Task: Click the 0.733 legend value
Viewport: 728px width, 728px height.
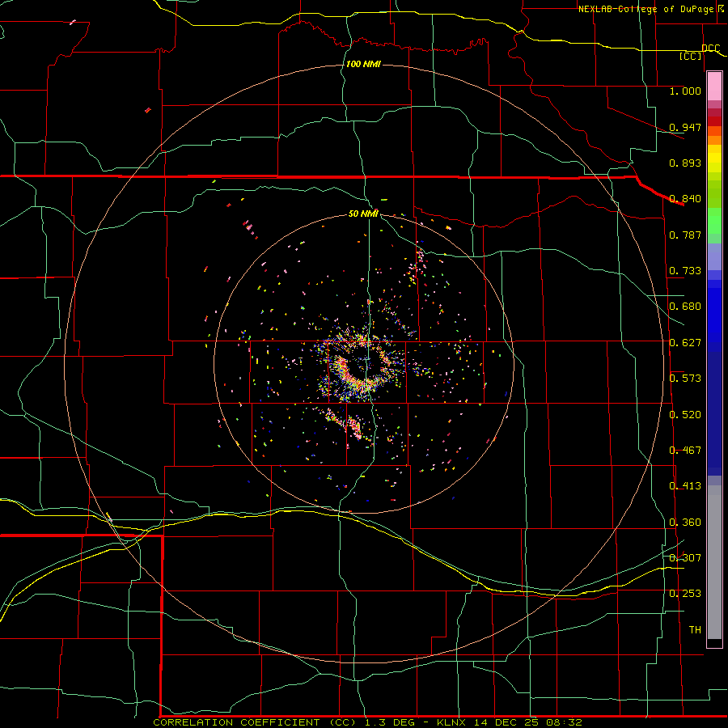Action: 685,271
